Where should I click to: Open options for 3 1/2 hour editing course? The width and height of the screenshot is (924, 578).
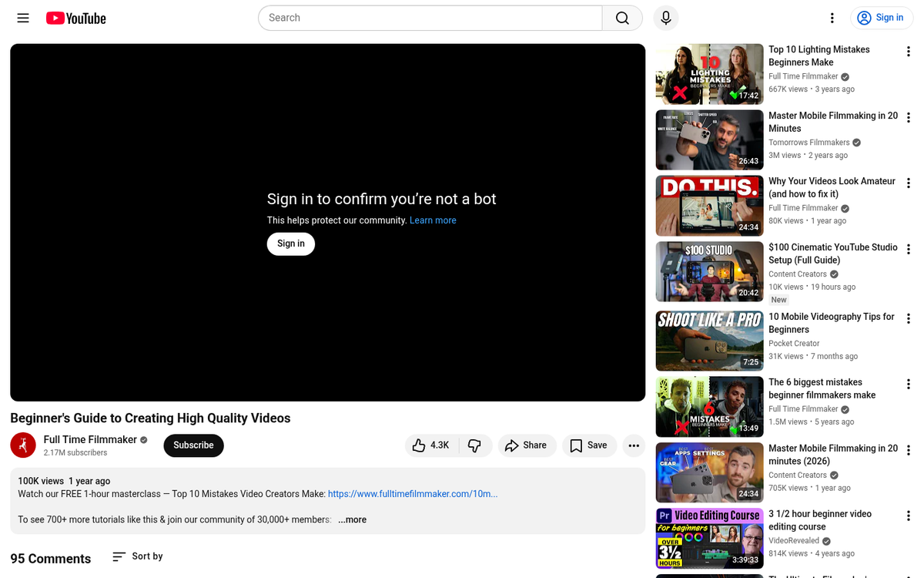click(x=909, y=516)
